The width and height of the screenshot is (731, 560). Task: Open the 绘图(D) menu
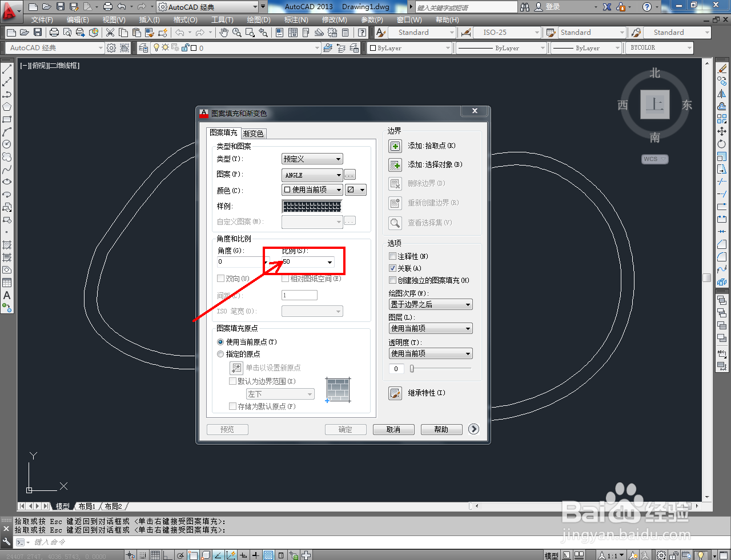click(259, 20)
